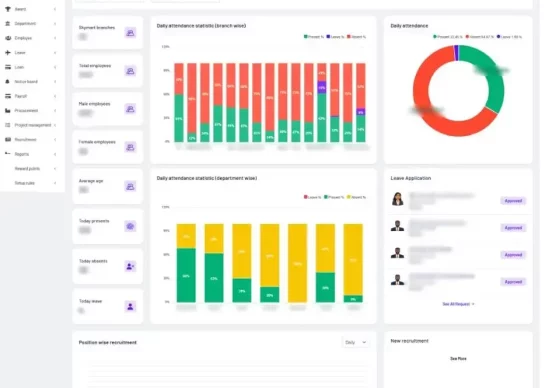Toggle Present % legend in branch wise chart
The image size is (545, 388).
click(x=314, y=37)
